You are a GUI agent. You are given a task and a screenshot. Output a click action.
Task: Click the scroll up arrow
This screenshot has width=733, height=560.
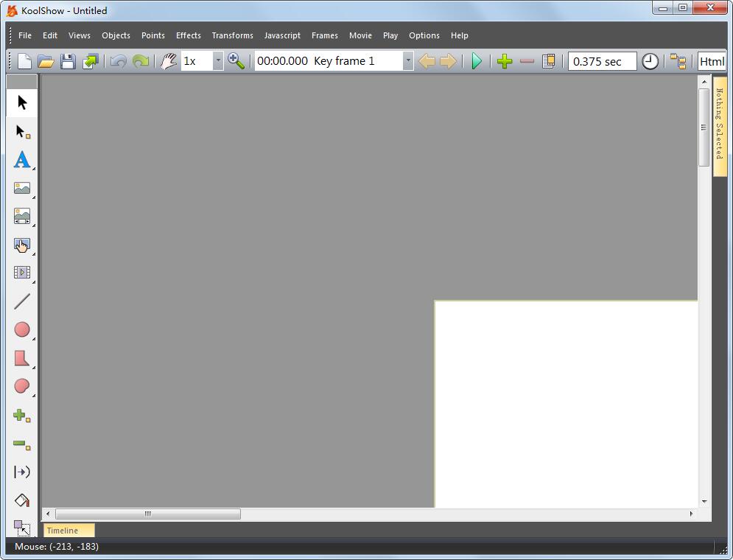(x=704, y=83)
